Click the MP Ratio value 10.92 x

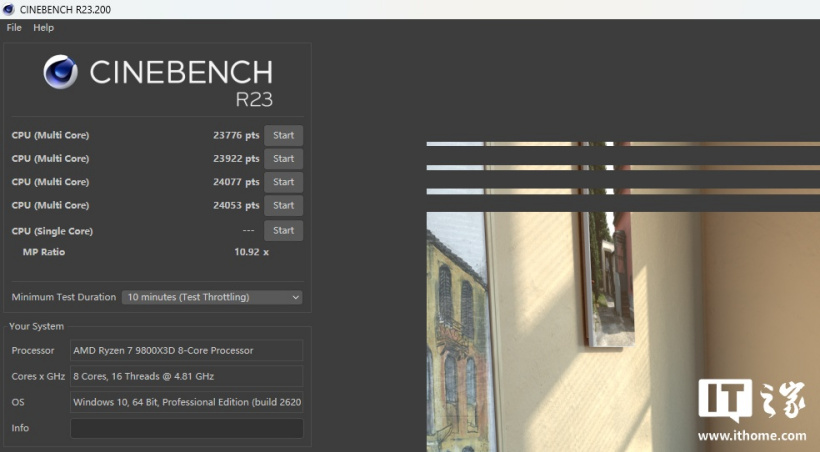tap(251, 252)
